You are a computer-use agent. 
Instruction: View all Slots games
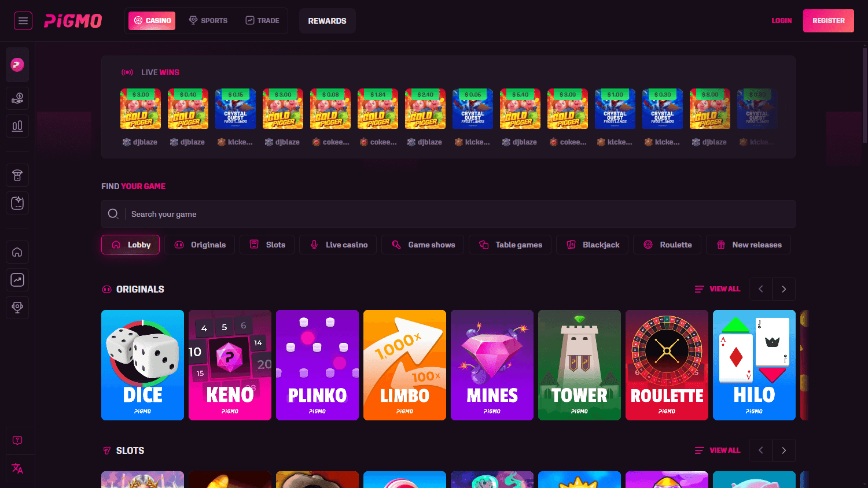[718, 450]
